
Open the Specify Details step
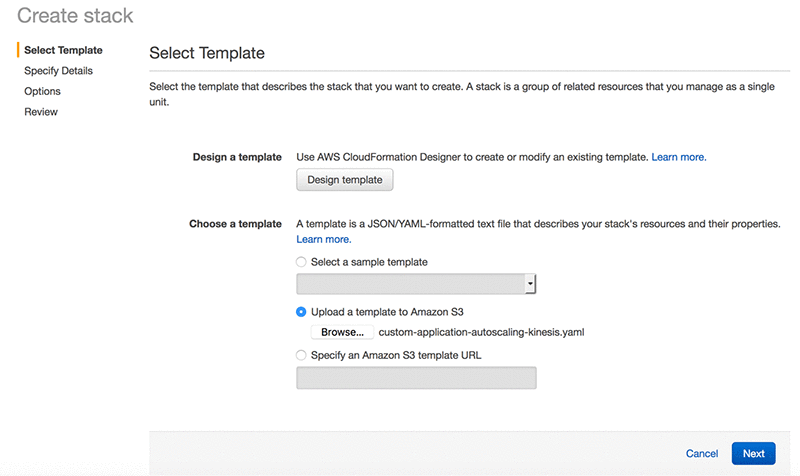[58, 71]
